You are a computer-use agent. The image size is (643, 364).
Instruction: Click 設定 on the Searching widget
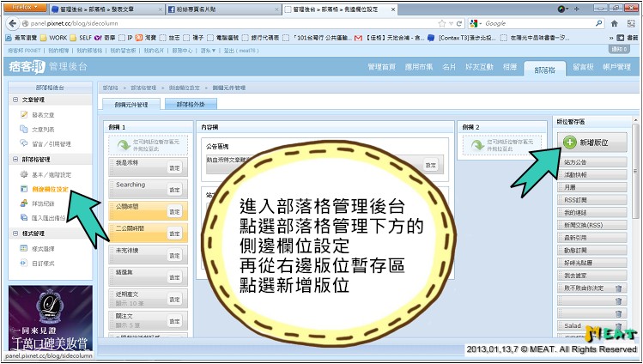(174, 190)
